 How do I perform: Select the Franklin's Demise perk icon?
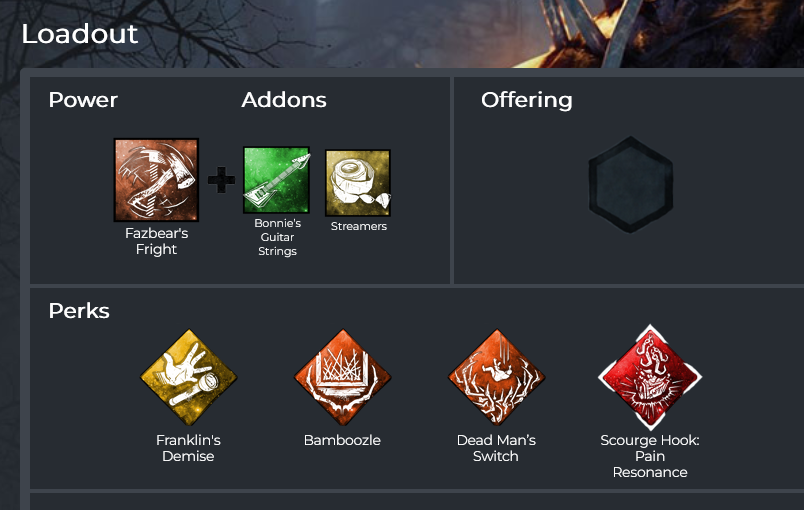point(189,378)
